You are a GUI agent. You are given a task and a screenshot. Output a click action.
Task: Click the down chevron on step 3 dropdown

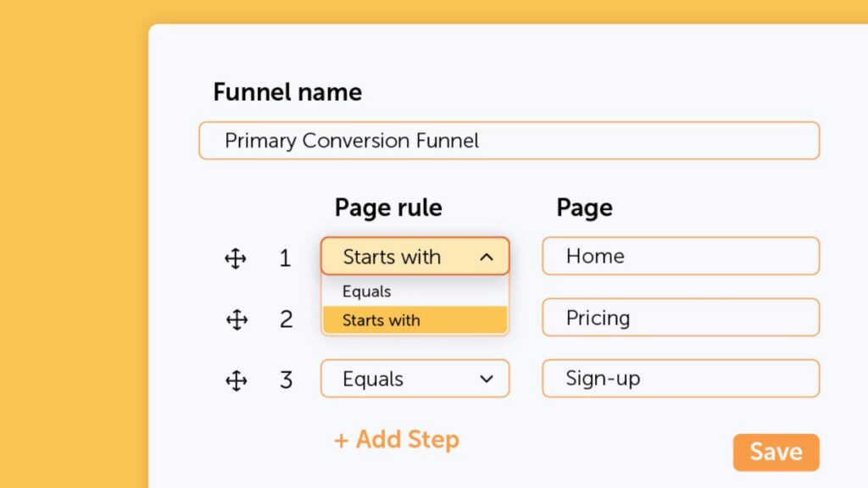click(x=487, y=379)
